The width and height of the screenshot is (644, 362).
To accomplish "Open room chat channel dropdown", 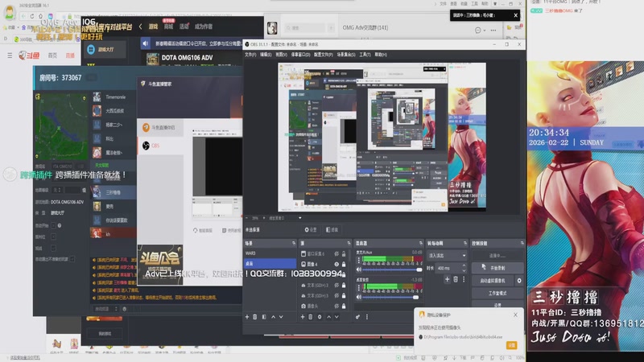I will [x=106, y=309].
